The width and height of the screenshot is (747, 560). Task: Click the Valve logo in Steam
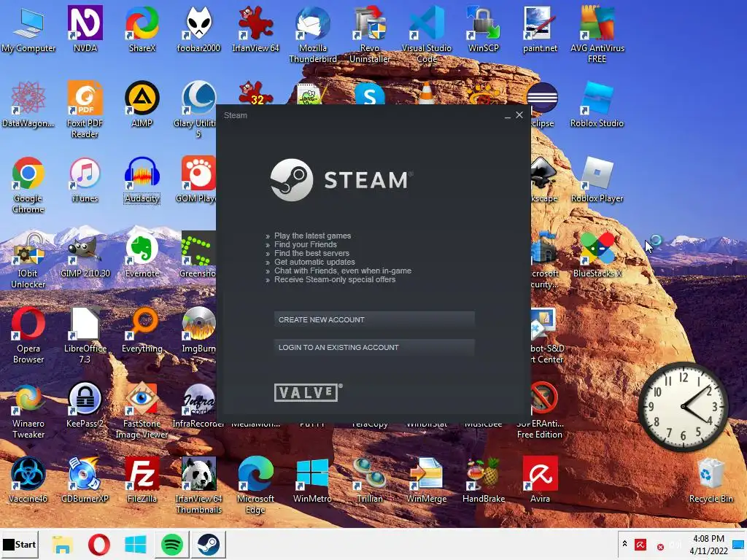pyautogui.click(x=308, y=392)
